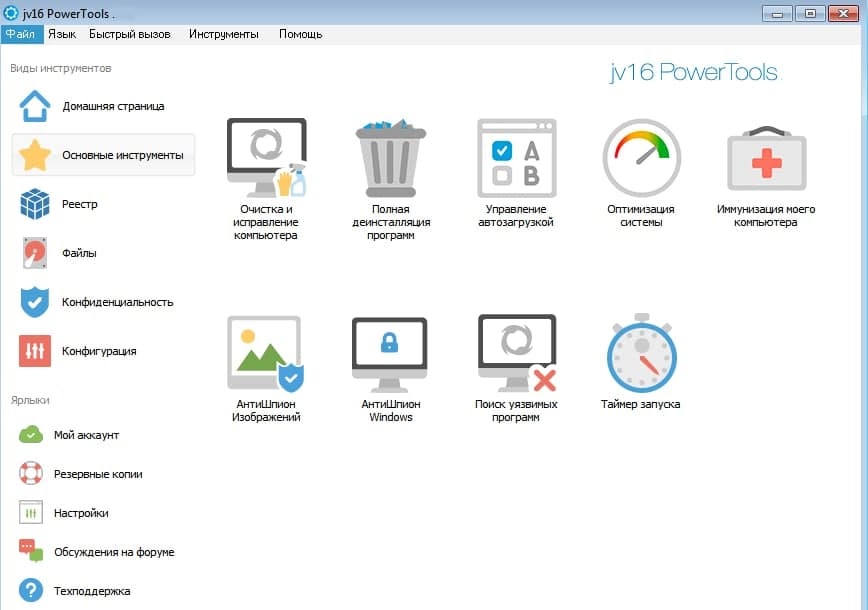This screenshot has height=610, width=868.
Task: Open the stopwatch Таймер запуска tool
Action: point(642,353)
